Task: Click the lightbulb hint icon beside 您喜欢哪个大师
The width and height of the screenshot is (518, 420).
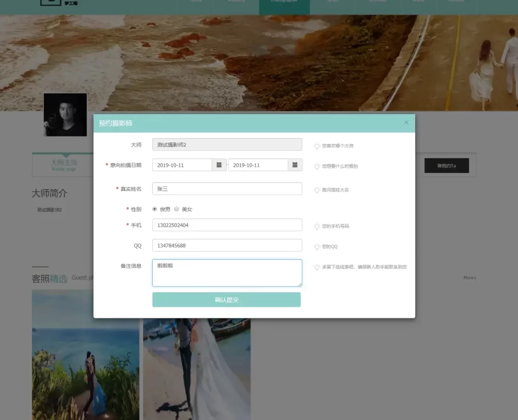Action: 317,146
